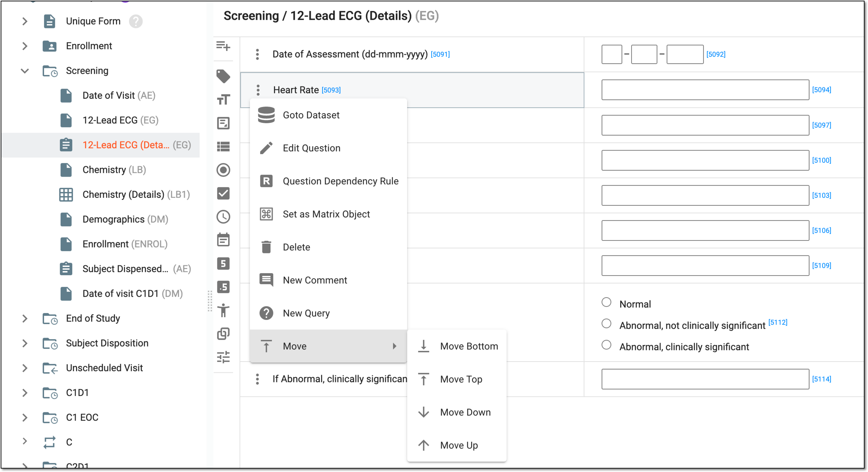868x472 pixels.
Task: Click the Unique Form help question icon
Action: (136, 21)
